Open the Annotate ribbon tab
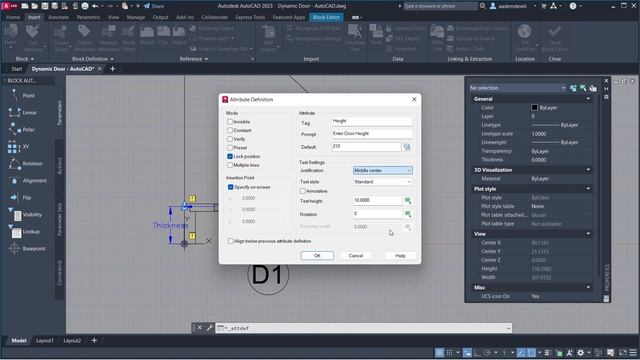The width and height of the screenshot is (640, 360). 58,18
